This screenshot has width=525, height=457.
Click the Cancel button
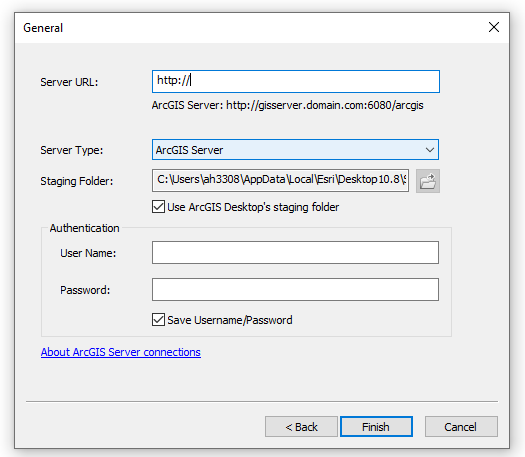point(461,427)
